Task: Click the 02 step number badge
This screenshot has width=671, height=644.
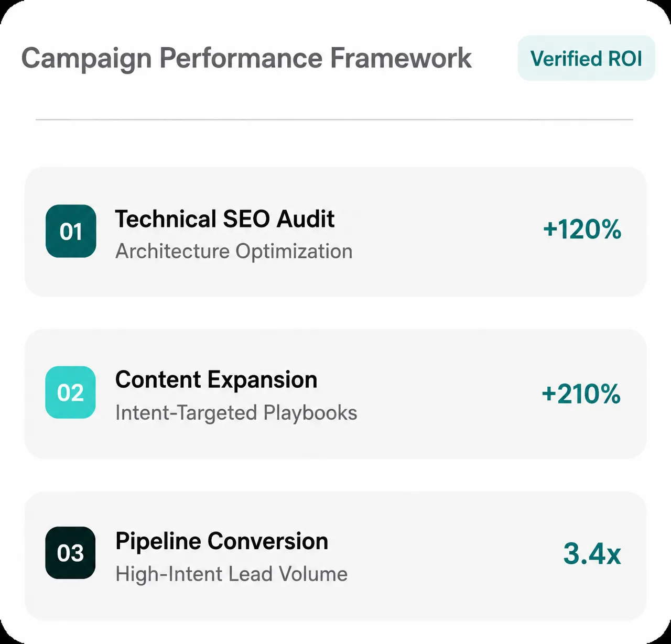Action: [x=71, y=392]
